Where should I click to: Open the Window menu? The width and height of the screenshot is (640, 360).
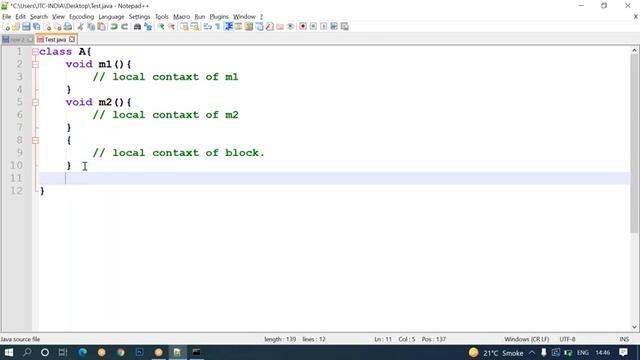244,17
